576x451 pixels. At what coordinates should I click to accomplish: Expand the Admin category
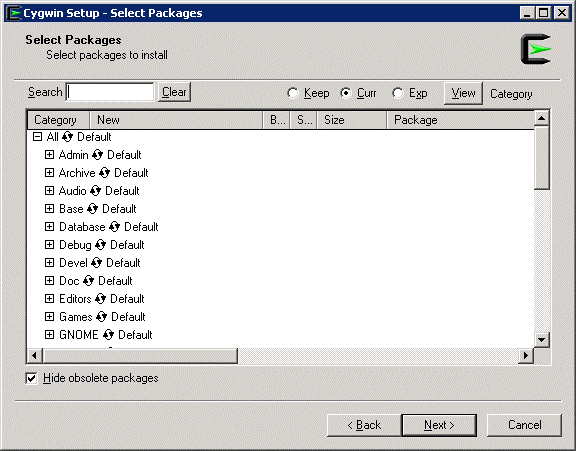click(49, 155)
